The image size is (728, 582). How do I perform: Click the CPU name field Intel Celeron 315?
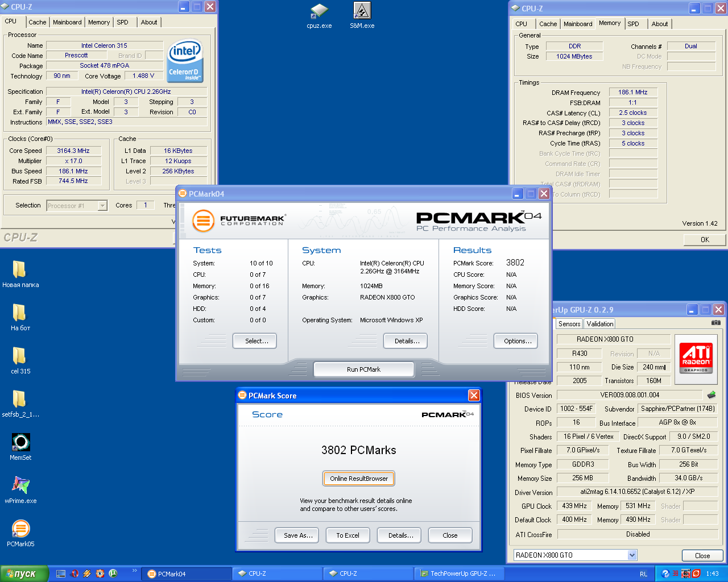tap(104, 45)
